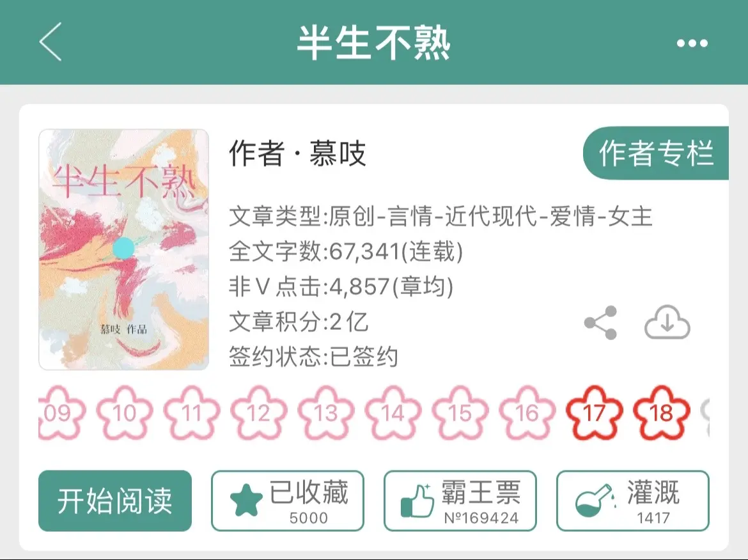Select red flower badge number 17
This screenshot has height=560, width=748.
(595, 412)
